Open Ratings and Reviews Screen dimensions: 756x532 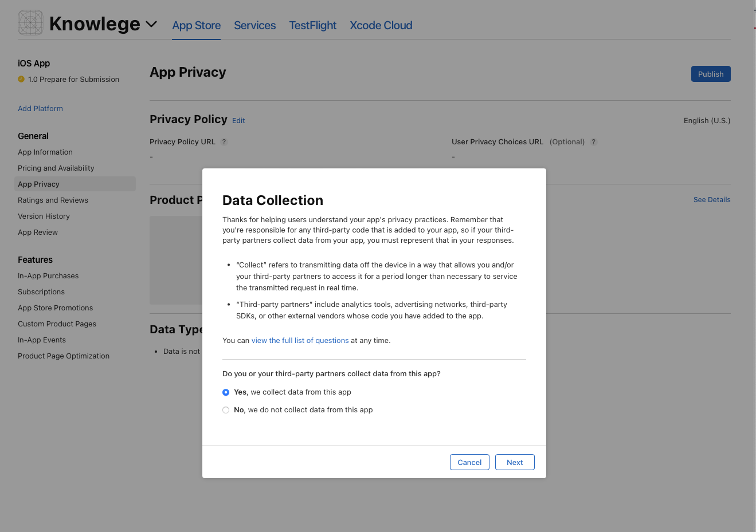click(53, 200)
